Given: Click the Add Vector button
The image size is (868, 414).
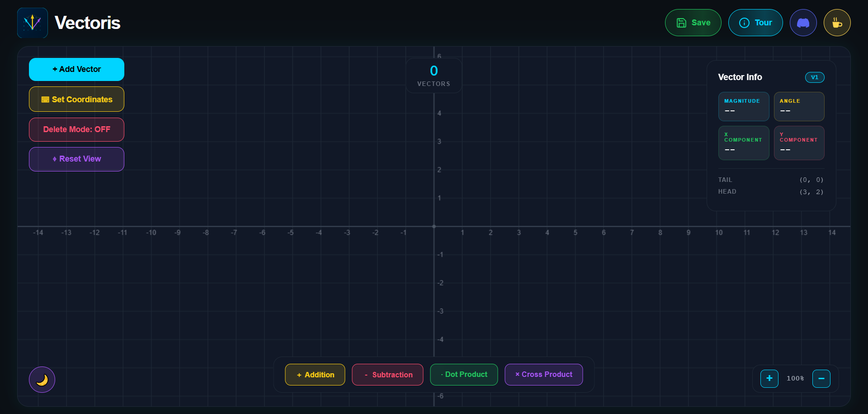Looking at the screenshot, I should (76, 69).
